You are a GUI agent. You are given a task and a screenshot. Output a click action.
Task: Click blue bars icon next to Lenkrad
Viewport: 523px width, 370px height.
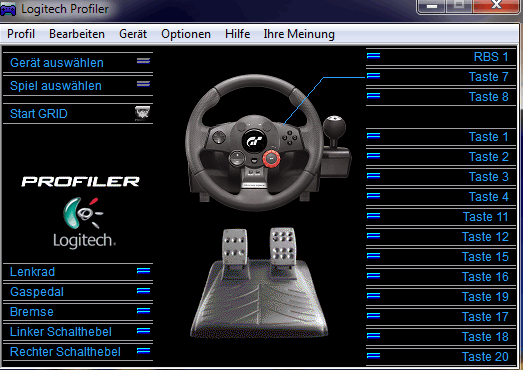coord(143,271)
